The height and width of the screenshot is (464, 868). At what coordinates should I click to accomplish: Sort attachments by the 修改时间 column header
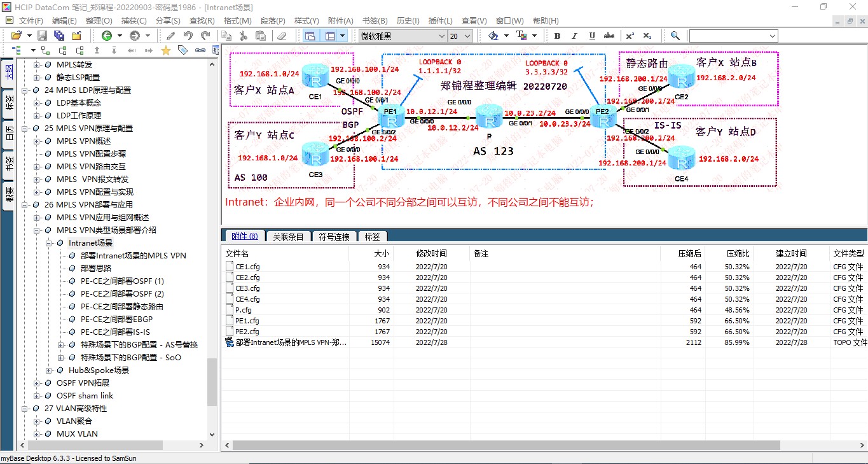[432, 253]
